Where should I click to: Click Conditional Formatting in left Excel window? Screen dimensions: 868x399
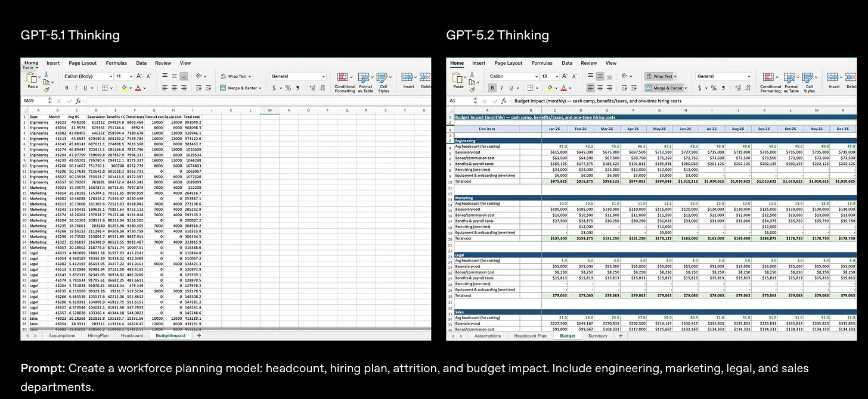pyautogui.click(x=345, y=82)
